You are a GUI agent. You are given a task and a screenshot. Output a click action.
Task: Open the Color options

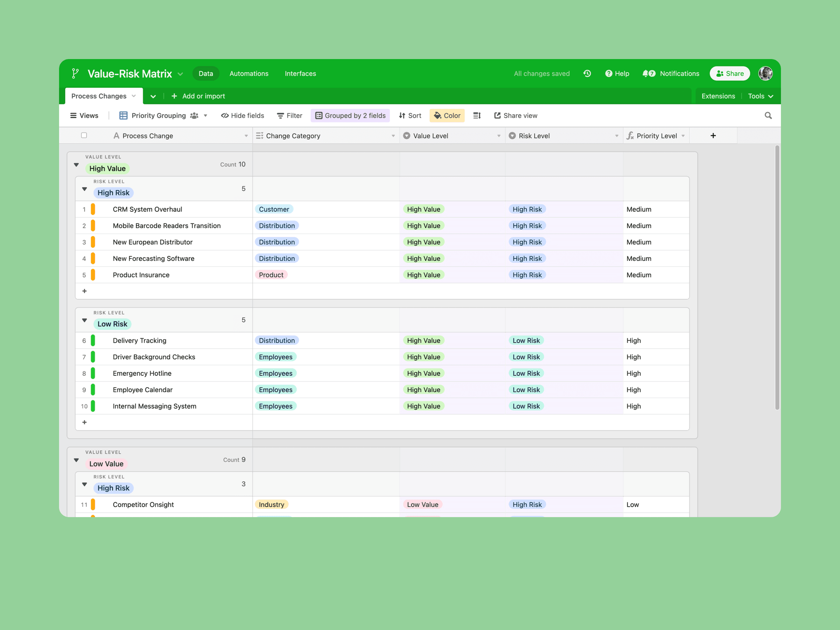447,115
